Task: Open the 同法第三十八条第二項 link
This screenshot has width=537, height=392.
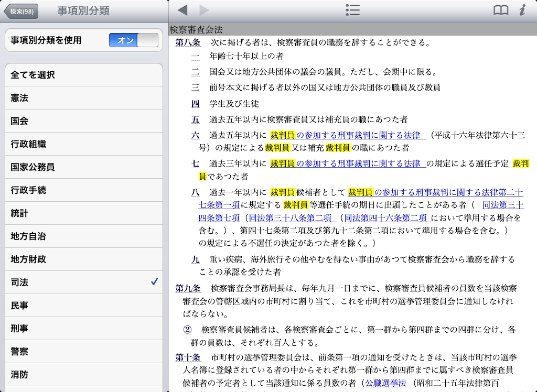Action: (x=290, y=217)
